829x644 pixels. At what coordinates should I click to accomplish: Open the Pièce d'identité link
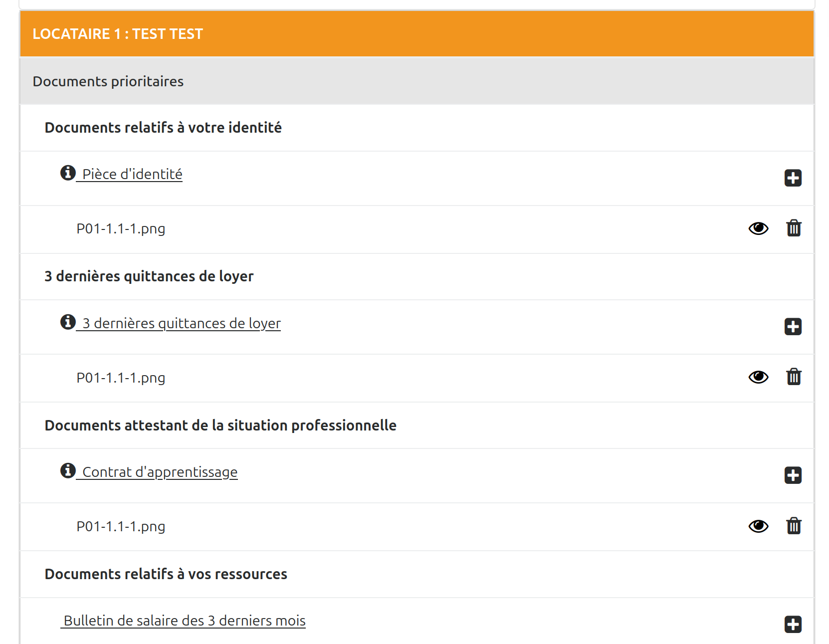132,174
